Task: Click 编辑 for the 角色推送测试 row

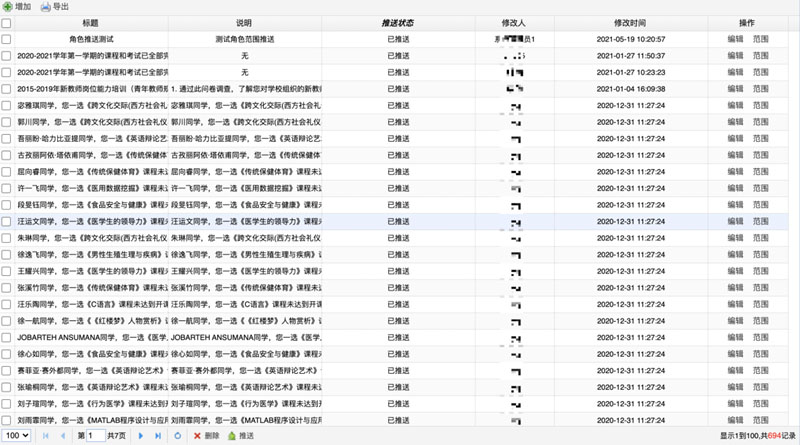Action: (735, 39)
